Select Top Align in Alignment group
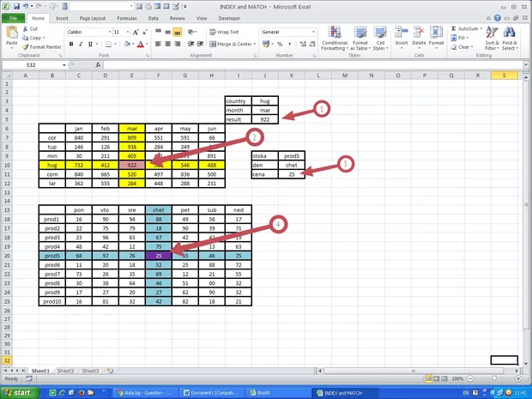Viewport: 532px width, 399px height. point(159,32)
